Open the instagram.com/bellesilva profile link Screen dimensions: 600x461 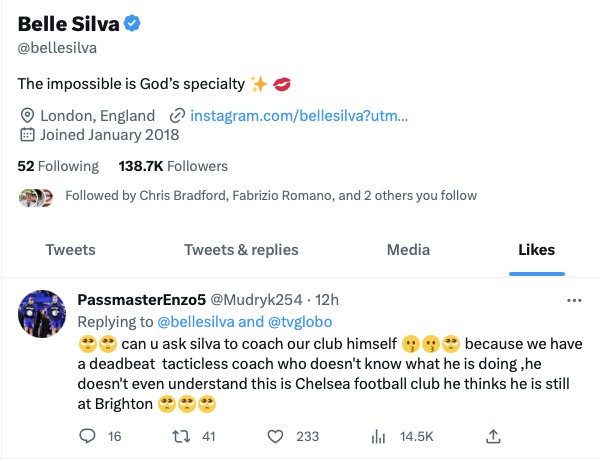[x=298, y=115]
